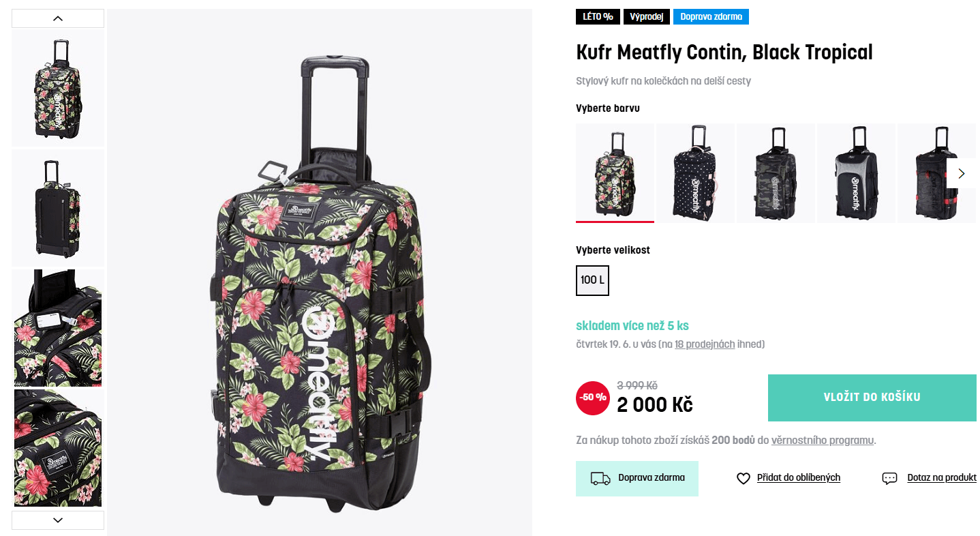Click the blue Doprava zdarma tag
This screenshot has height=536, width=980.
point(711,17)
